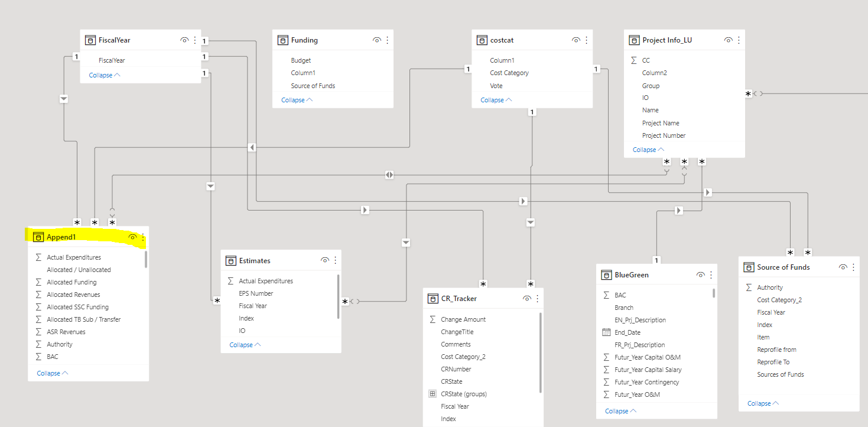Click the Estimates table icon
Viewport: 868px width, 427px height.
pos(231,260)
